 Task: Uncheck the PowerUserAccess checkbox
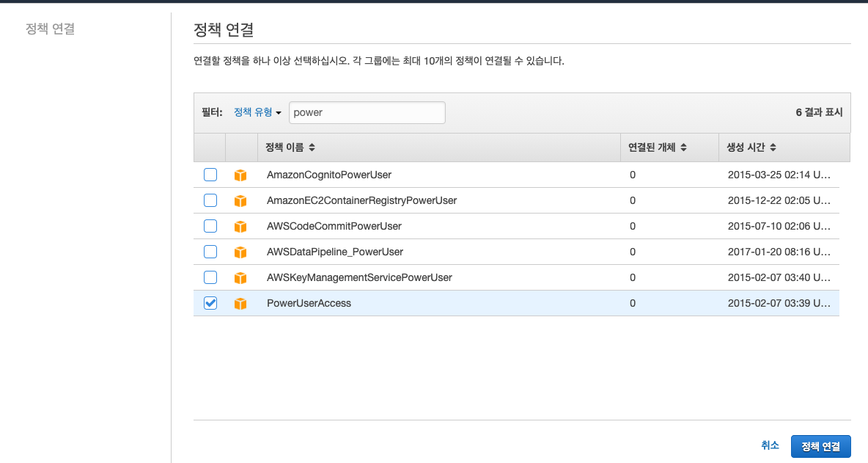point(210,303)
